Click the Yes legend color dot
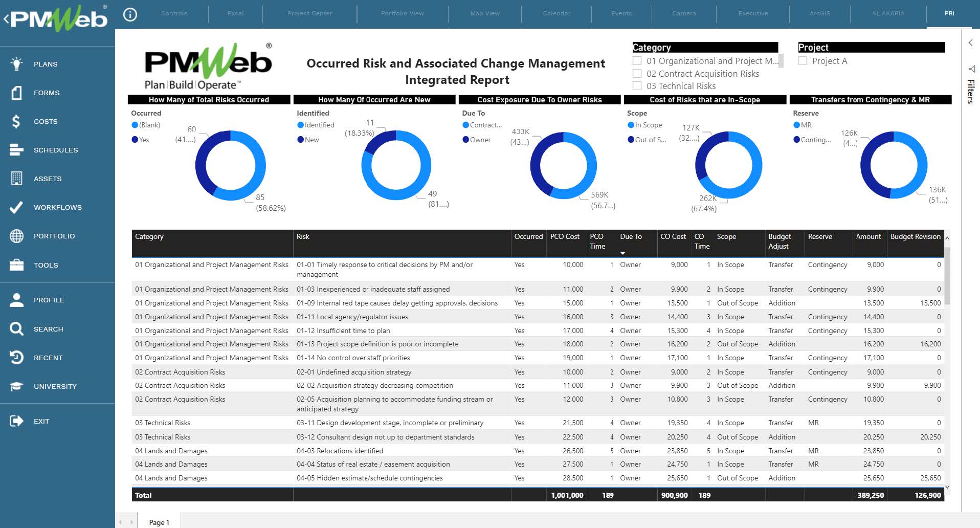980x528 pixels. click(135, 140)
